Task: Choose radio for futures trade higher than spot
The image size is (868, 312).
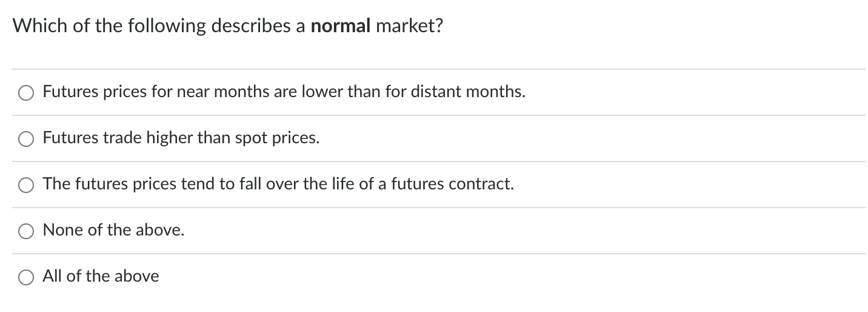Action: pyautogui.click(x=26, y=139)
